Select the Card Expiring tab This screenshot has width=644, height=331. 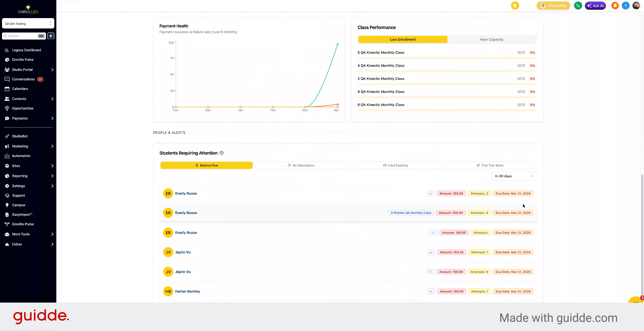[x=395, y=165]
